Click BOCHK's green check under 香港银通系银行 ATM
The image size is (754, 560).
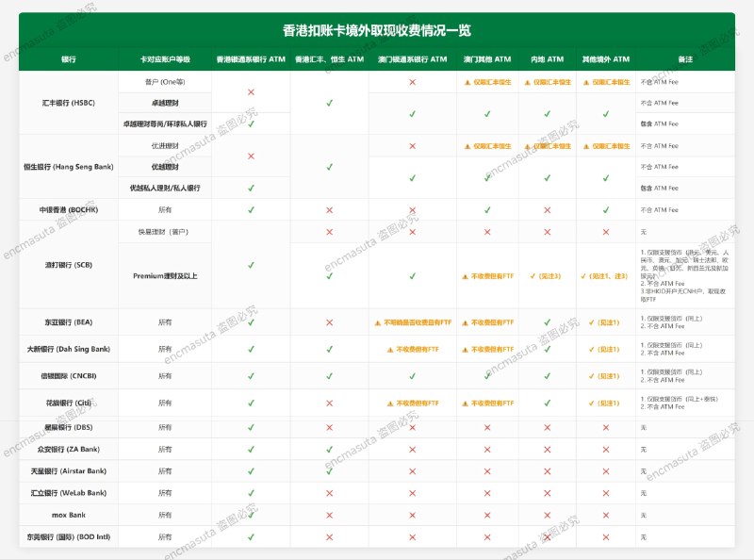251,209
